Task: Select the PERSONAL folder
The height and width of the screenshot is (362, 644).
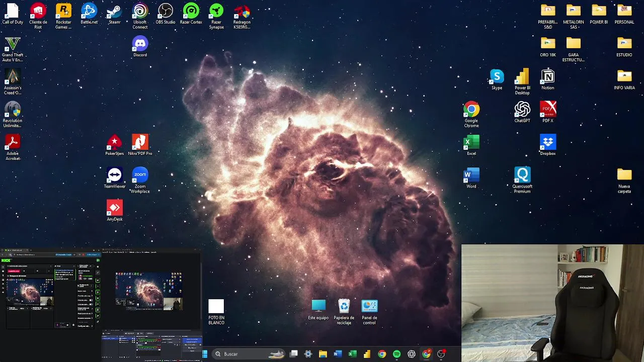Action: coord(624,14)
